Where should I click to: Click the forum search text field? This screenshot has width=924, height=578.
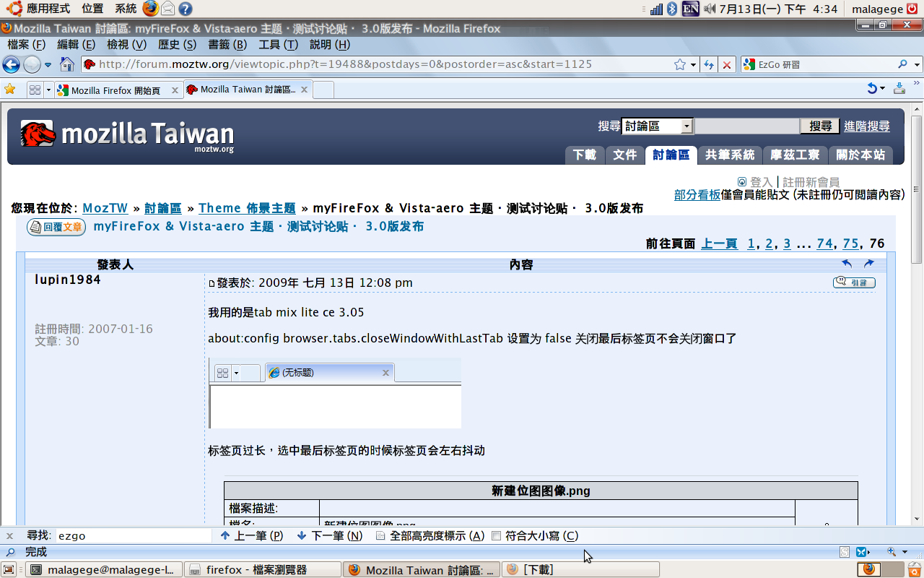[x=747, y=126]
